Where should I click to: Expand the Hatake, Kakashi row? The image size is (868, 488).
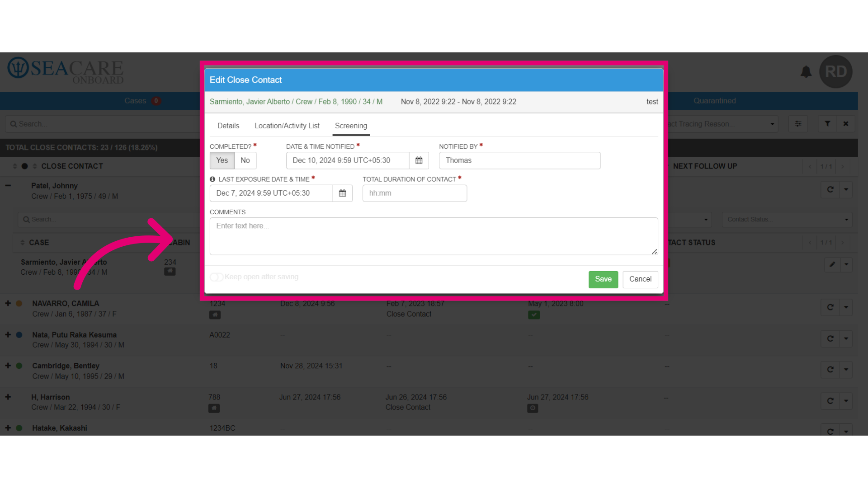[x=8, y=428]
